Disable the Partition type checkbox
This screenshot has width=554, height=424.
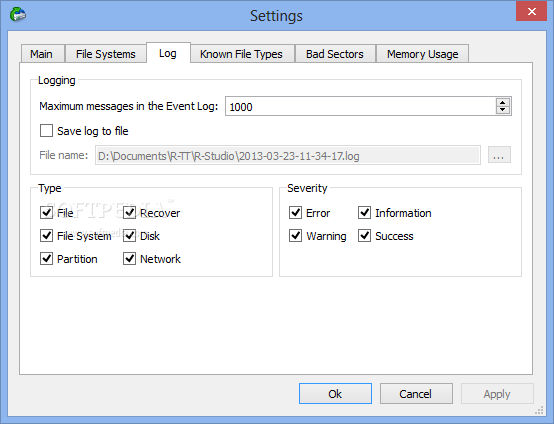click(46, 258)
